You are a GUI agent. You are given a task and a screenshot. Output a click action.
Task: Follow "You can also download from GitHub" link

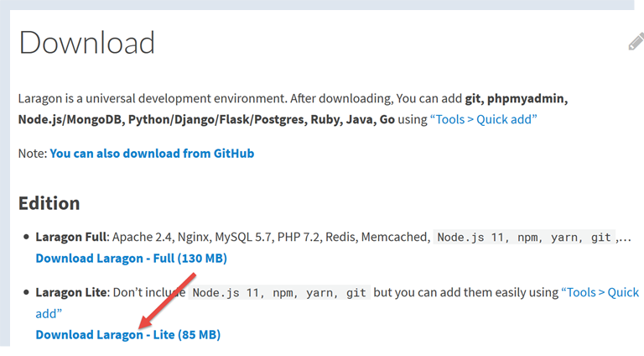(x=152, y=154)
